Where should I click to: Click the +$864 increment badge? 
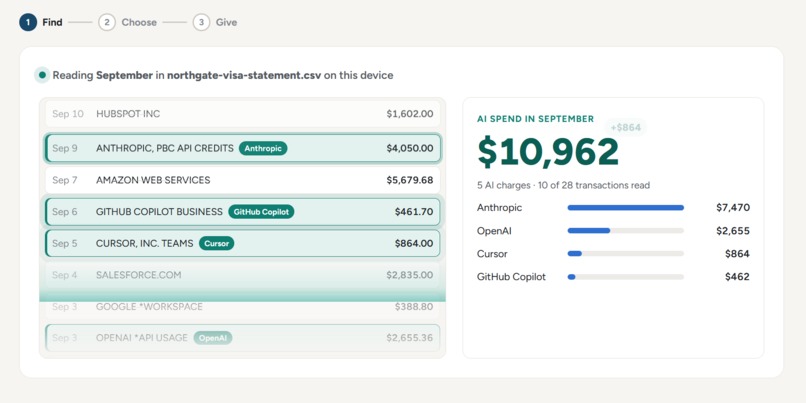[x=626, y=127]
